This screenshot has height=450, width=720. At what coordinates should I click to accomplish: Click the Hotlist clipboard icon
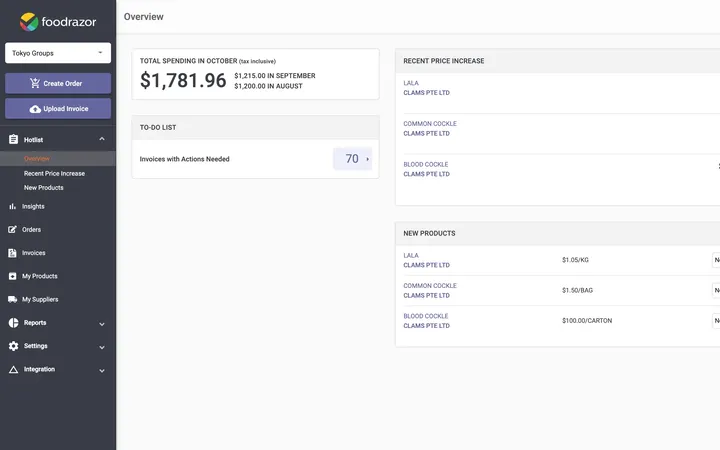[13, 139]
